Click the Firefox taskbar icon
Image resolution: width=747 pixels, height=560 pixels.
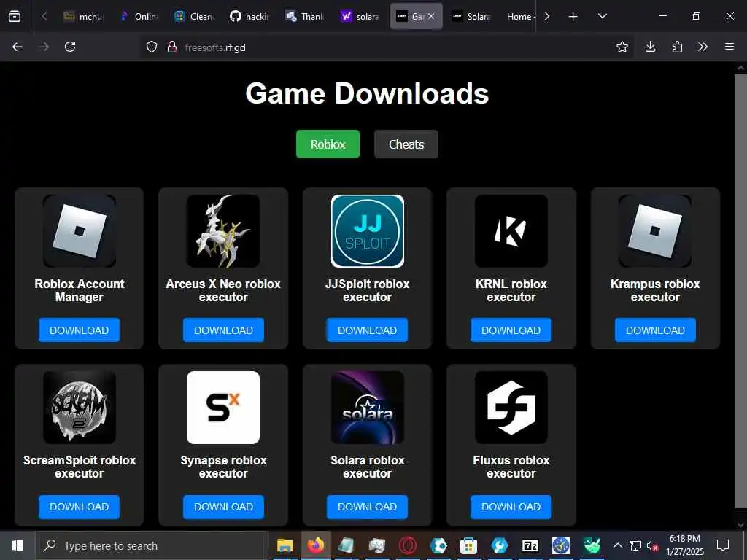click(315, 545)
